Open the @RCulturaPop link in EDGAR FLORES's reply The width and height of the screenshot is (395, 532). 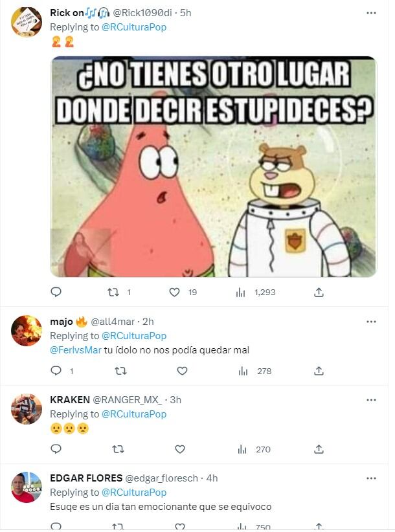[x=134, y=493]
